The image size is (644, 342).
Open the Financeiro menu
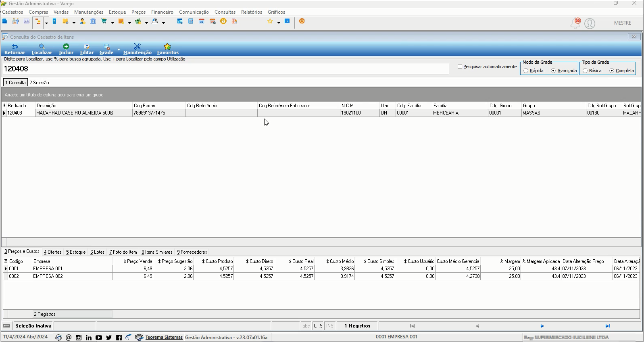click(162, 12)
